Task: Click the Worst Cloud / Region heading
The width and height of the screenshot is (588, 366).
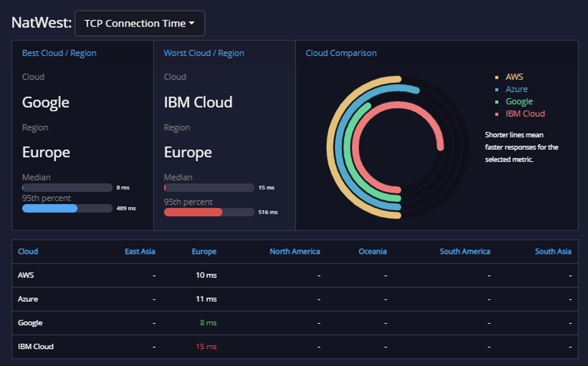Action: pos(204,53)
